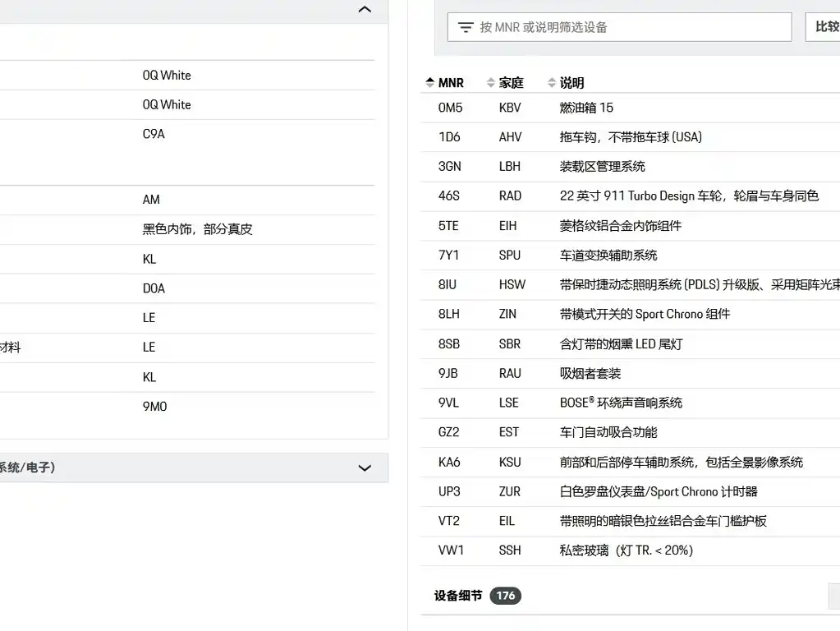Select the 0M5 row code
The width and height of the screenshot is (840, 631).
(x=450, y=108)
